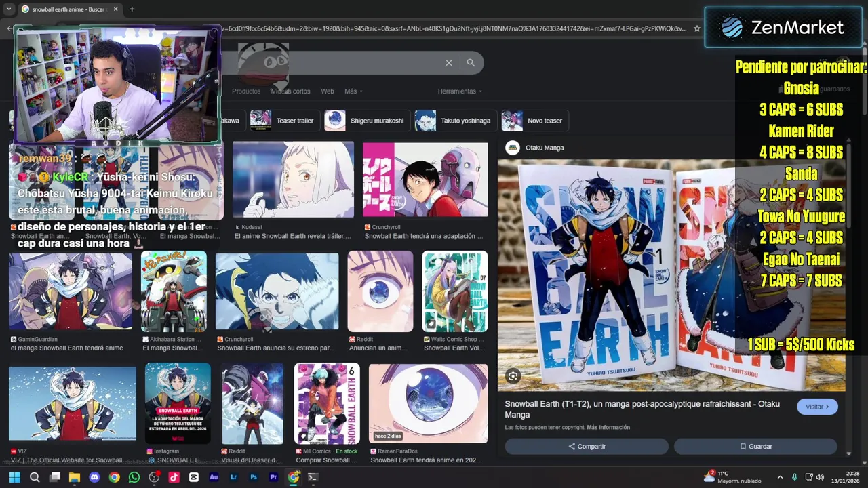The width and height of the screenshot is (868, 488).
Task: Open the Kudasai image result thumbnail
Action: [293, 180]
